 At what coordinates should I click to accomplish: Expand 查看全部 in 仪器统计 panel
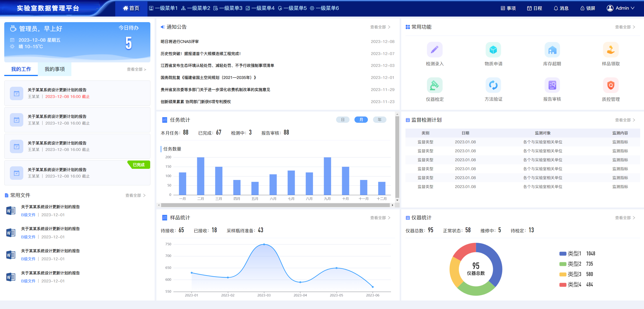[x=625, y=218]
